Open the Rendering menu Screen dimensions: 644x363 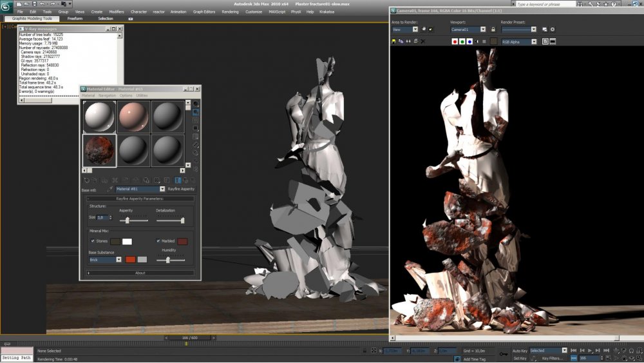[230, 12]
